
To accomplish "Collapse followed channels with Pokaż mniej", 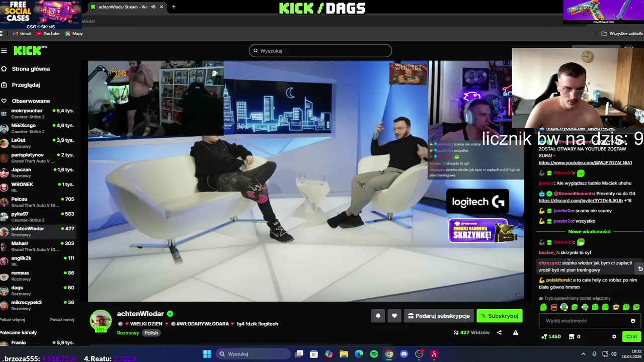I will 62,320.
